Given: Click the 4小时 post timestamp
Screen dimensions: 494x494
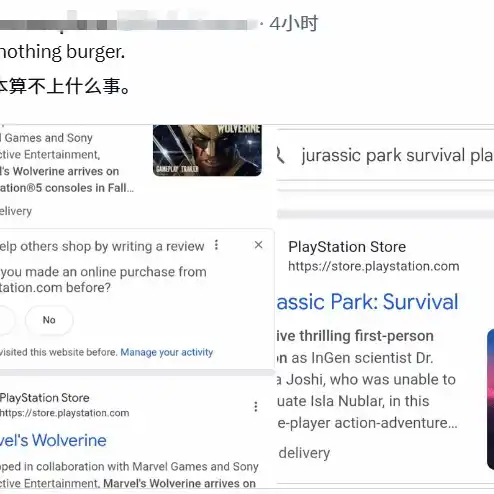Looking at the screenshot, I should [294, 24].
